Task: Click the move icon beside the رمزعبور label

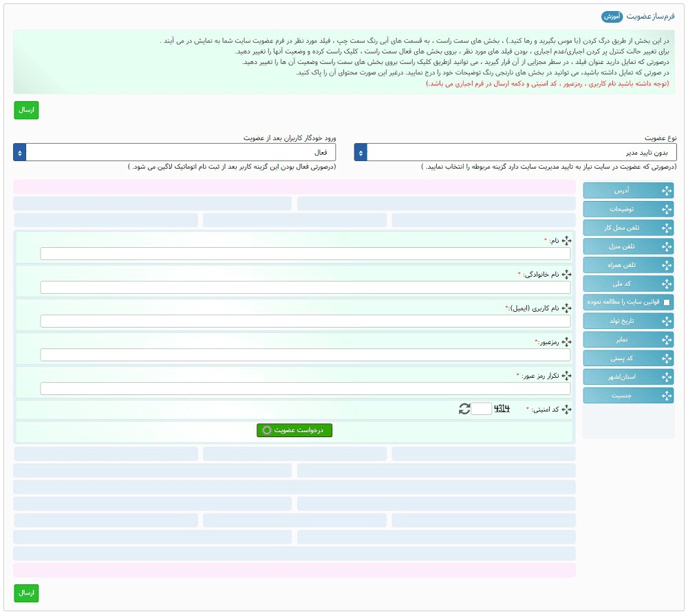Action: (x=567, y=341)
